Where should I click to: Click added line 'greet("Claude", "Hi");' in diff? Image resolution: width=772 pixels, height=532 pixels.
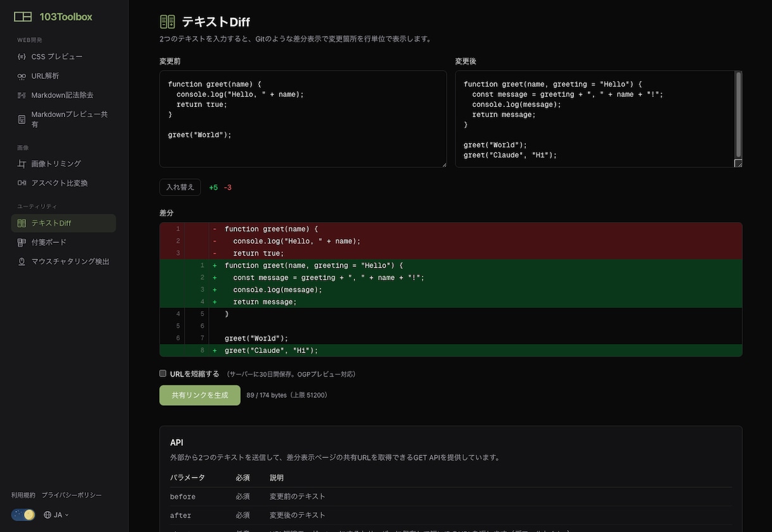451,350
